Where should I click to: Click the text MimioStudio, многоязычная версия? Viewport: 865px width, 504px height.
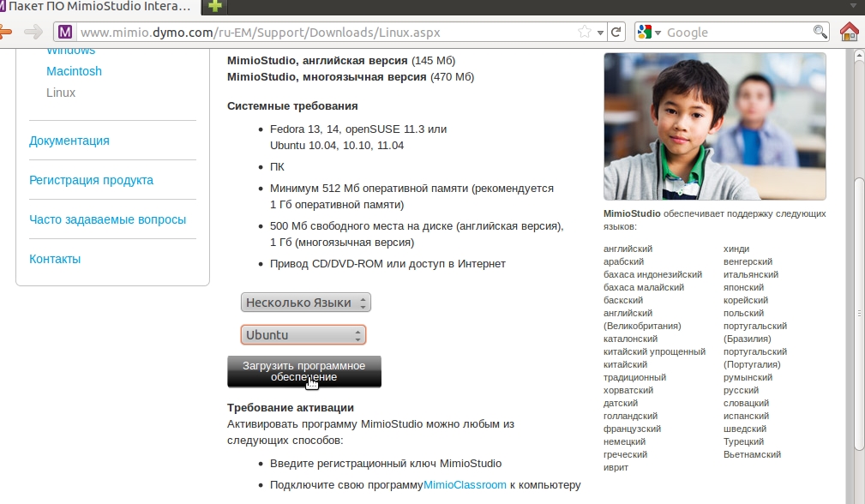(x=327, y=76)
